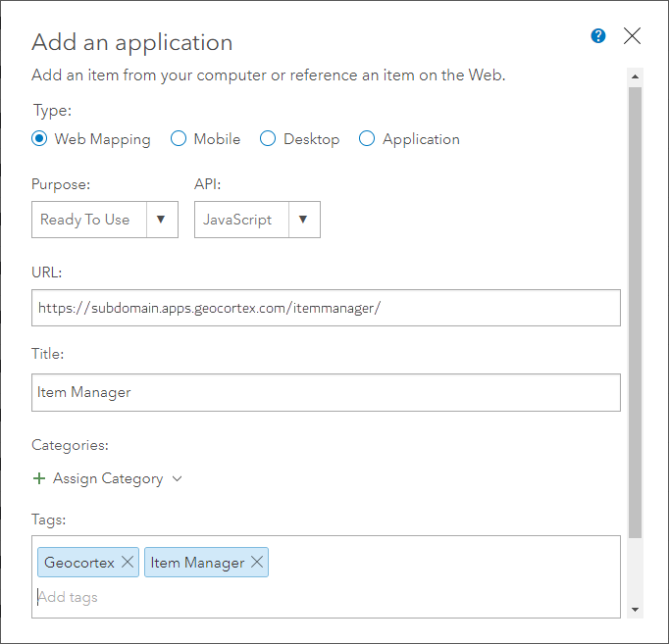The height and width of the screenshot is (644, 669).
Task: Open help via the blue question mark icon
Action: coord(598,36)
